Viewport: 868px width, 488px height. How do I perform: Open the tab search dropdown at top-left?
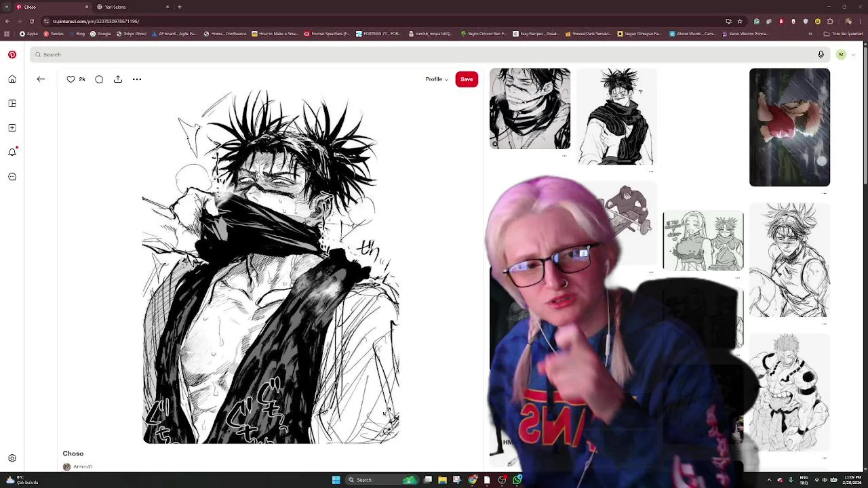point(7,7)
